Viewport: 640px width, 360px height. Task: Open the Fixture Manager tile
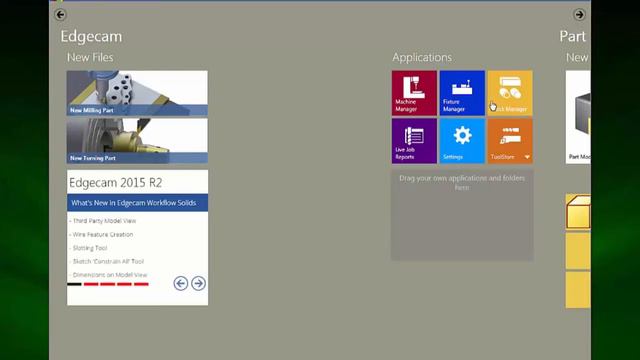462,93
